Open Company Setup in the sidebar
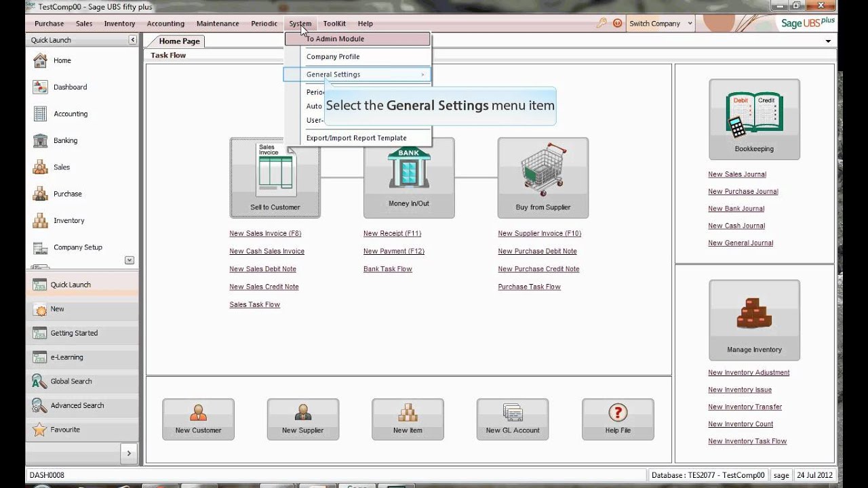This screenshot has width=868, height=488. click(78, 247)
